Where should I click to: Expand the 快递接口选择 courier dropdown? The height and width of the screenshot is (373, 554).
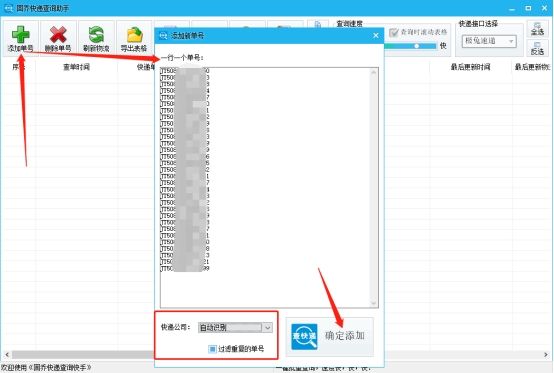[x=489, y=41]
